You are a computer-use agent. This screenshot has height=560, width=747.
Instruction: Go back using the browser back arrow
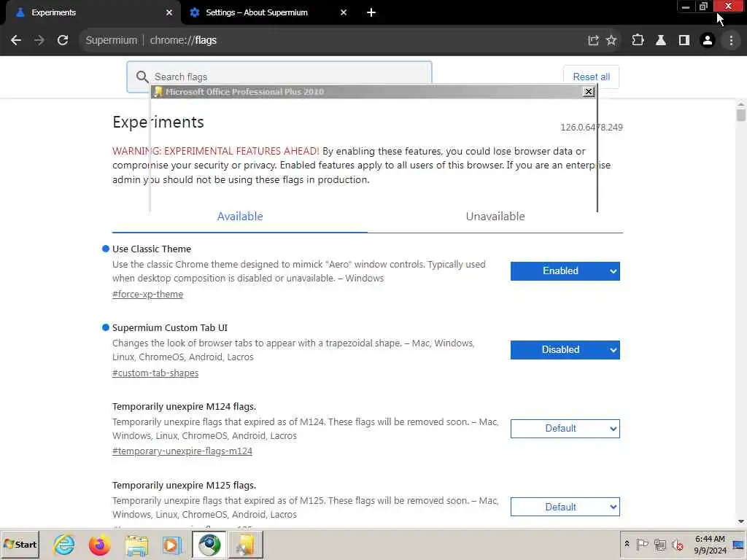(x=16, y=41)
